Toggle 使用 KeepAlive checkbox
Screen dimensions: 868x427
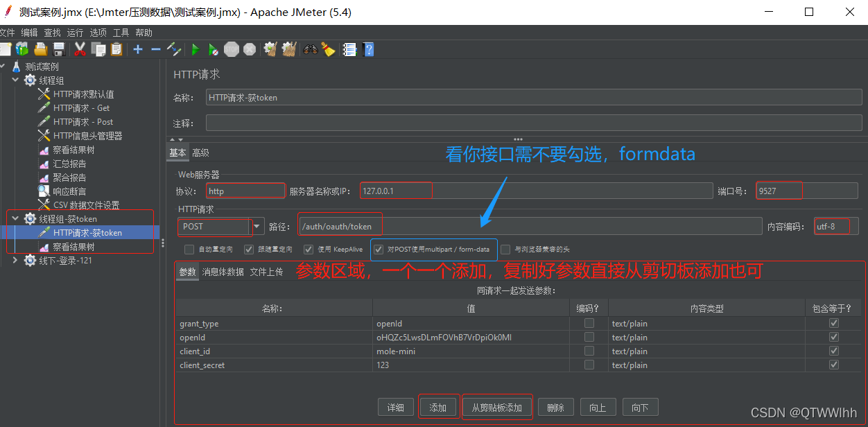[x=309, y=249]
